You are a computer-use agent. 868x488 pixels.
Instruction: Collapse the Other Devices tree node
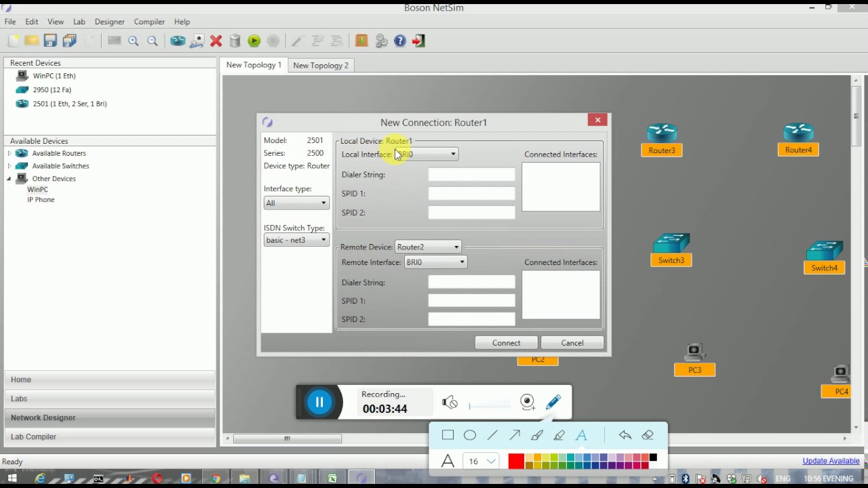(x=9, y=179)
